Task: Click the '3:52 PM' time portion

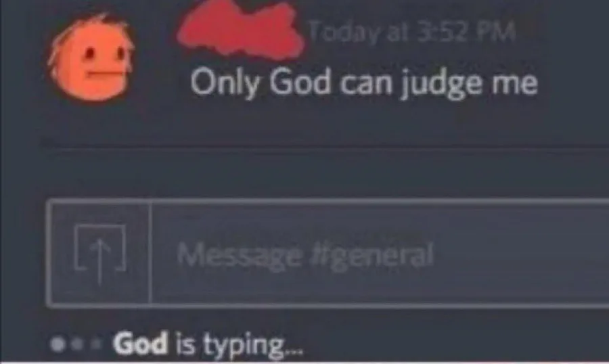Action: (x=466, y=32)
